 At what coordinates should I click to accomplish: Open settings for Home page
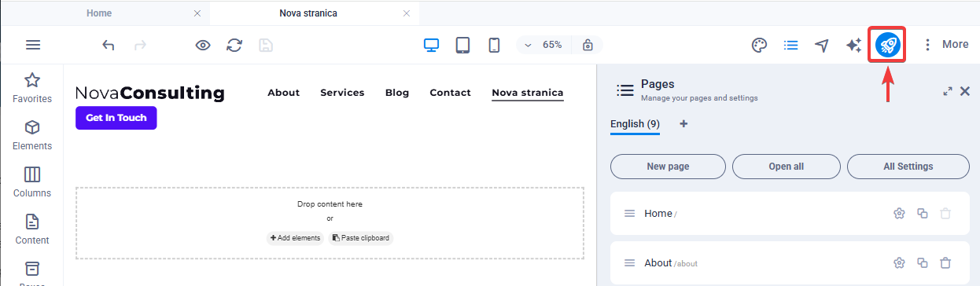click(x=899, y=214)
